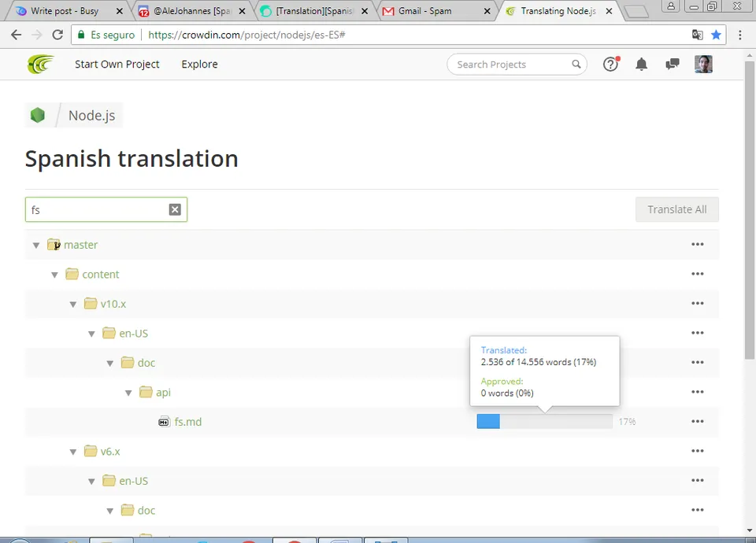
Task: Open the Node.js project breadcrumb link
Action: pyautogui.click(x=91, y=116)
